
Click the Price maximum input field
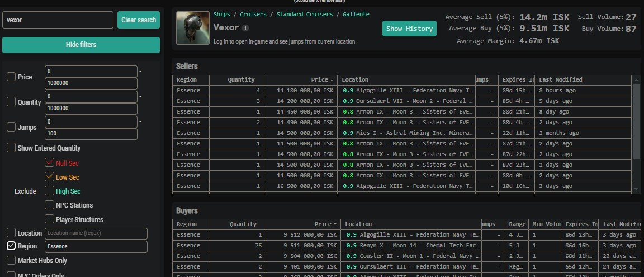tap(91, 83)
